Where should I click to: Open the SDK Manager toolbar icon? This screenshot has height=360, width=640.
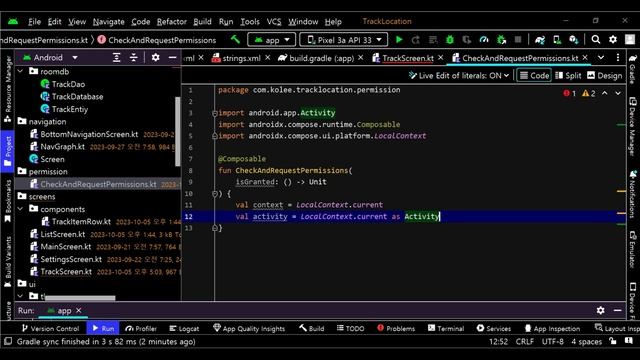click(x=573, y=40)
